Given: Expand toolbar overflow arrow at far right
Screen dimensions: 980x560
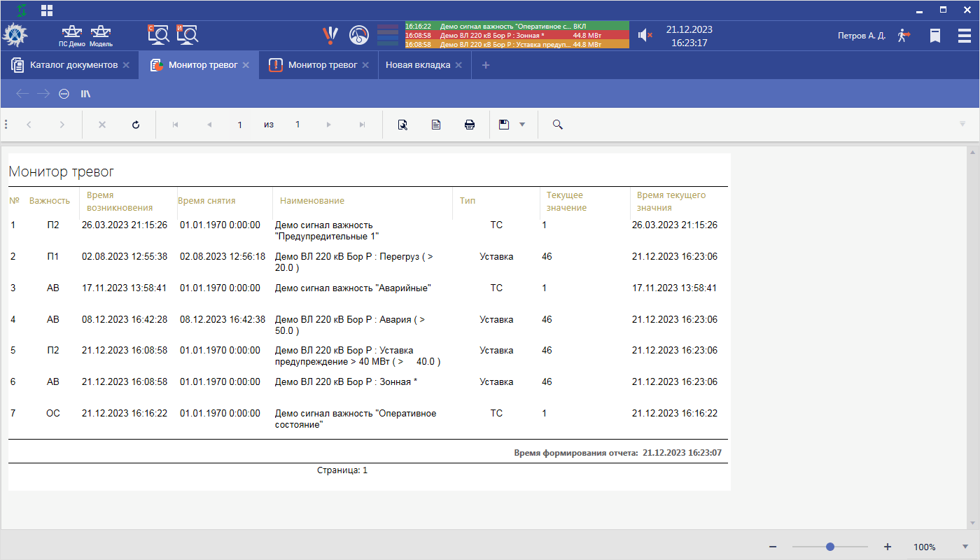Looking at the screenshot, I should coord(962,125).
